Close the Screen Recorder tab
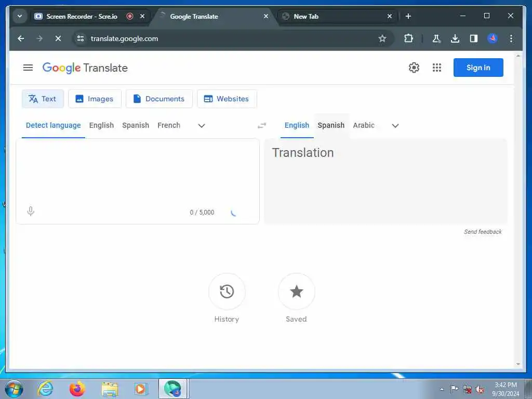Screen dimensions: 532x399 point(142,16)
